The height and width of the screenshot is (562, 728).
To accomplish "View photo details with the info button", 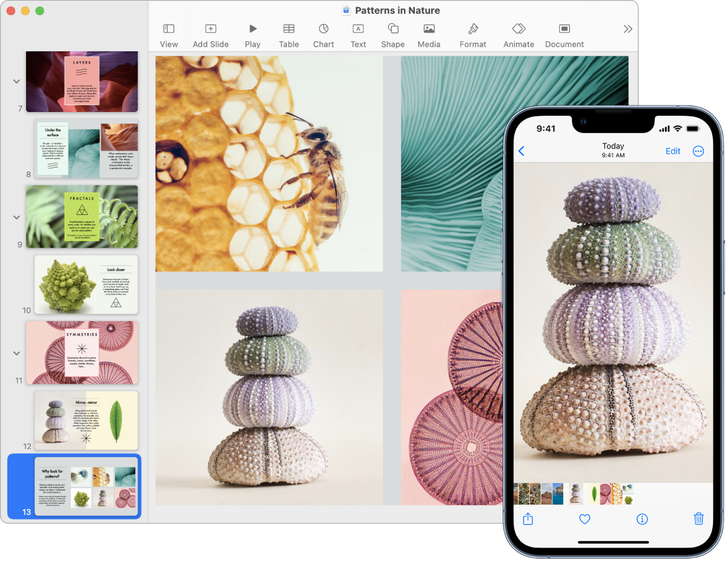I will [x=642, y=519].
